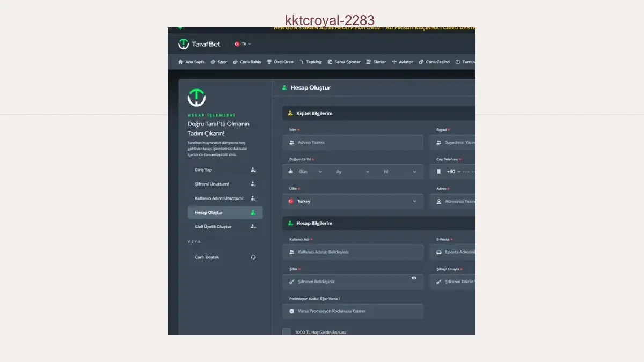Click the Slotlar icon in the navigation bar
Image resolution: width=644 pixels, height=362 pixels.
pos(368,62)
